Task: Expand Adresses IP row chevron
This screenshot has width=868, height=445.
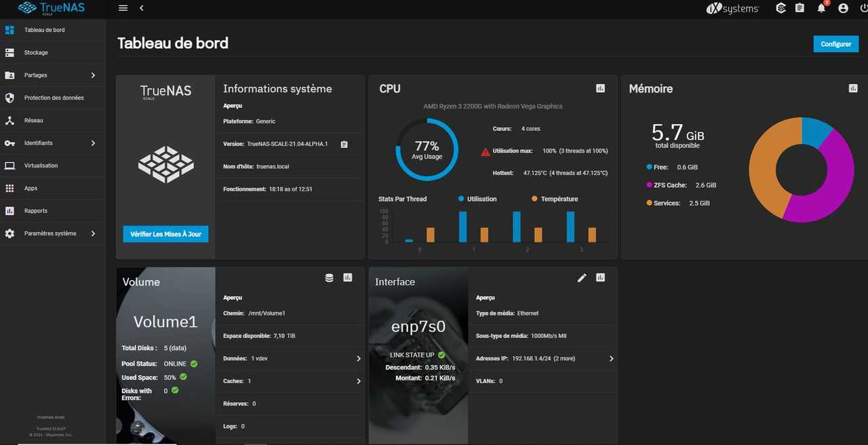Action: tap(611, 358)
